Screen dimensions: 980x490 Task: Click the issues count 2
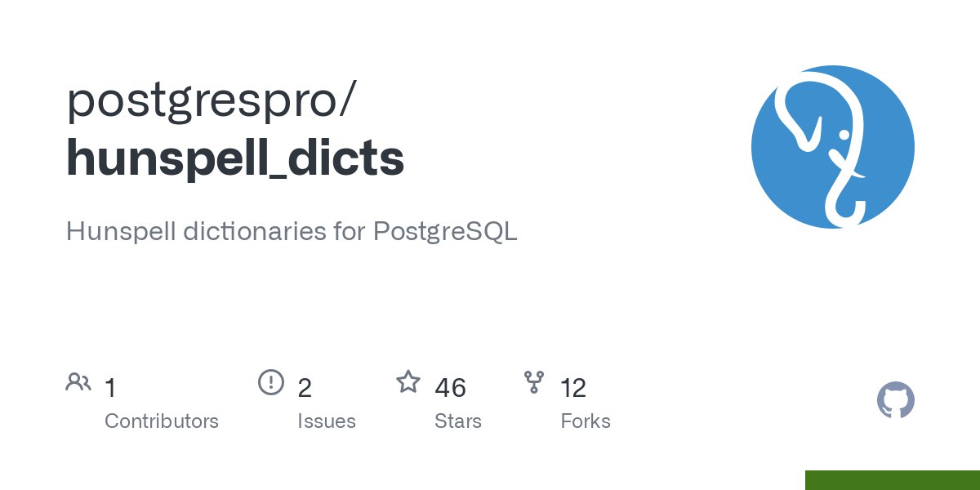click(x=305, y=388)
